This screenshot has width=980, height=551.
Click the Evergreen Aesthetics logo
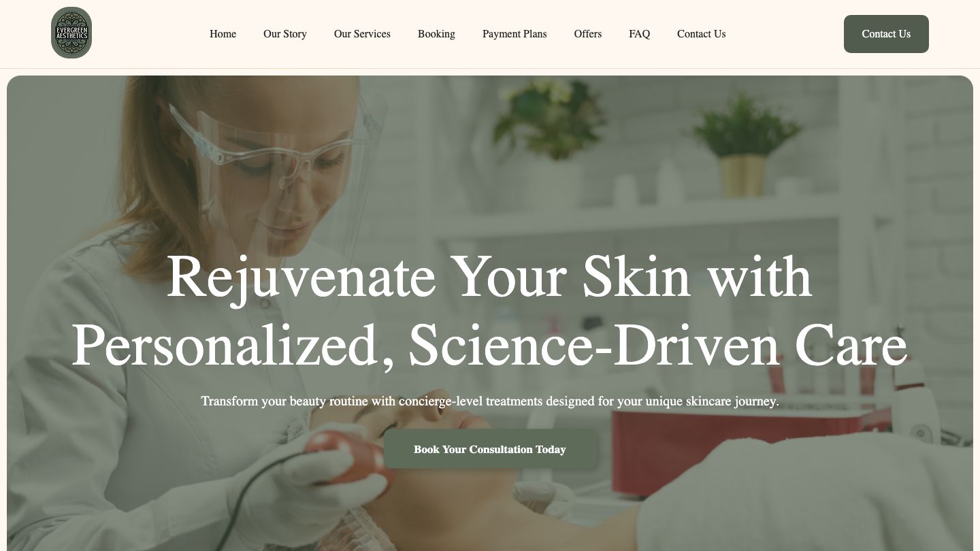tap(71, 33)
